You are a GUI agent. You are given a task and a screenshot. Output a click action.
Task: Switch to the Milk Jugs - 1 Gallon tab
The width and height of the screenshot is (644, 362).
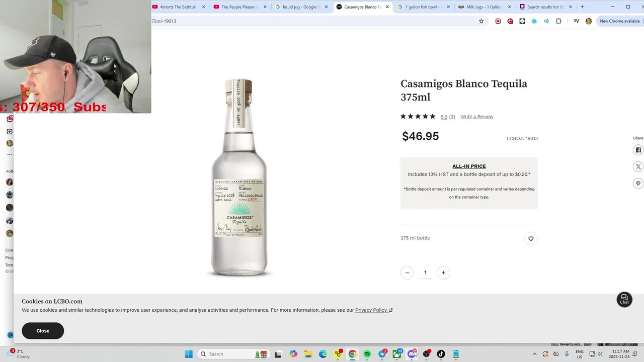coord(484,7)
